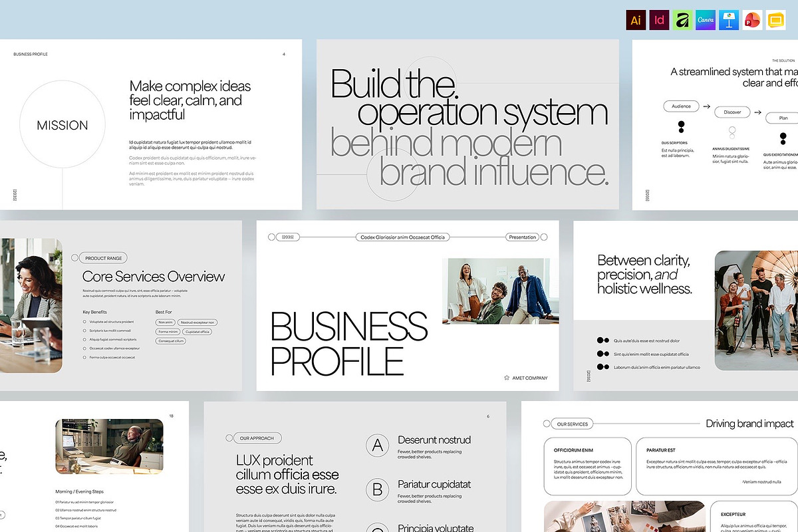Click the Best For label
This screenshot has height=532, width=798.
click(x=164, y=312)
